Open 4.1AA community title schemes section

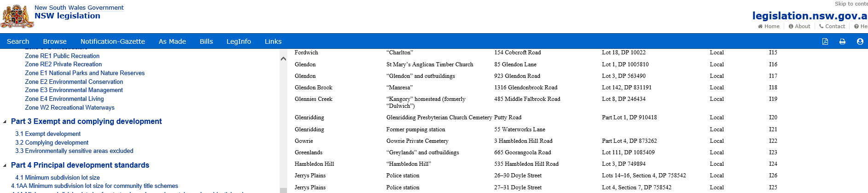click(94, 186)
